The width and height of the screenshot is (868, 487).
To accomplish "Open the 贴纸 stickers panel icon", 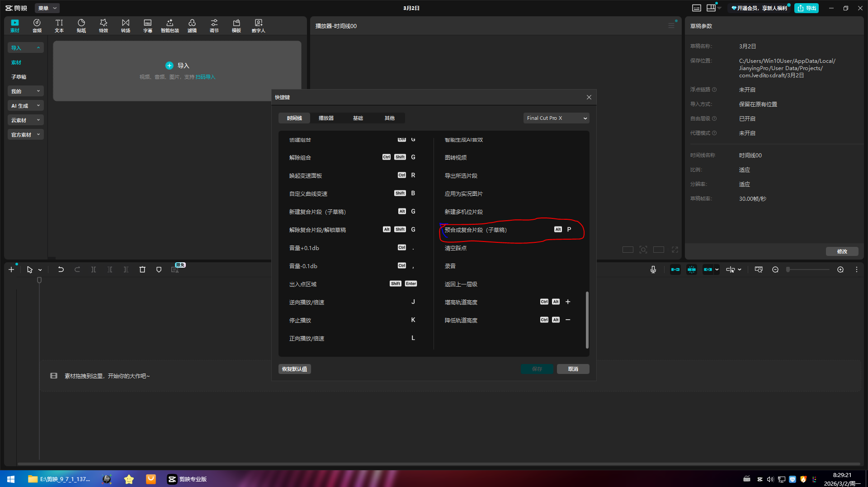I will tap(81, 25).
